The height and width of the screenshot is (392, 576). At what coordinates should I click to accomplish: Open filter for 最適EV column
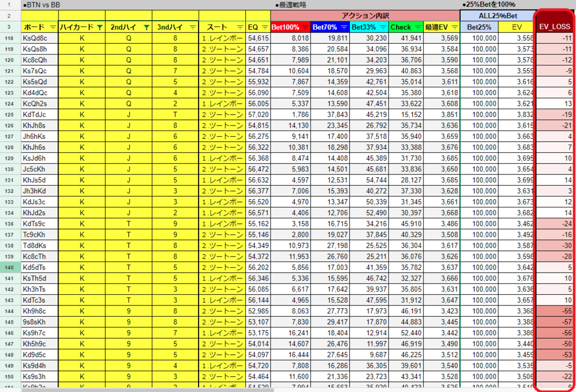point(454,27)
